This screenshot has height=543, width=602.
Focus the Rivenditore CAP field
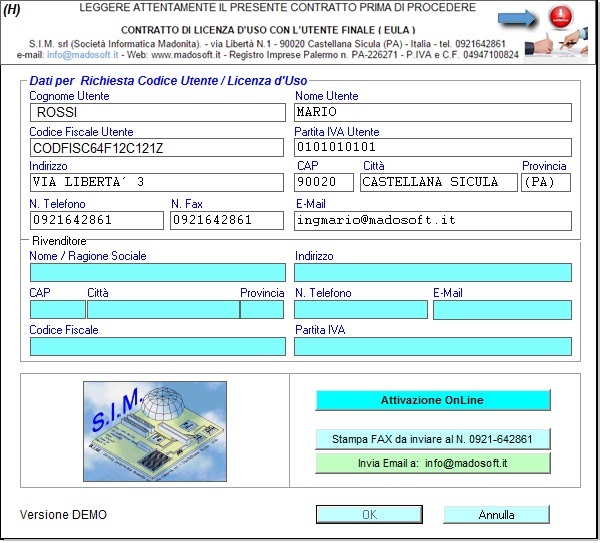(58, 310)
